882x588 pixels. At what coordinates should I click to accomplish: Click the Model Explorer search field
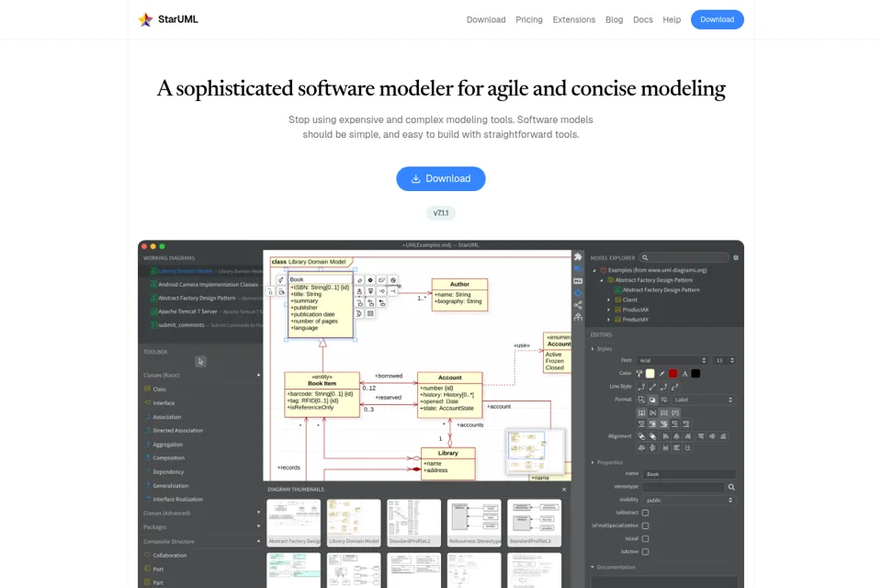point(684,257)
